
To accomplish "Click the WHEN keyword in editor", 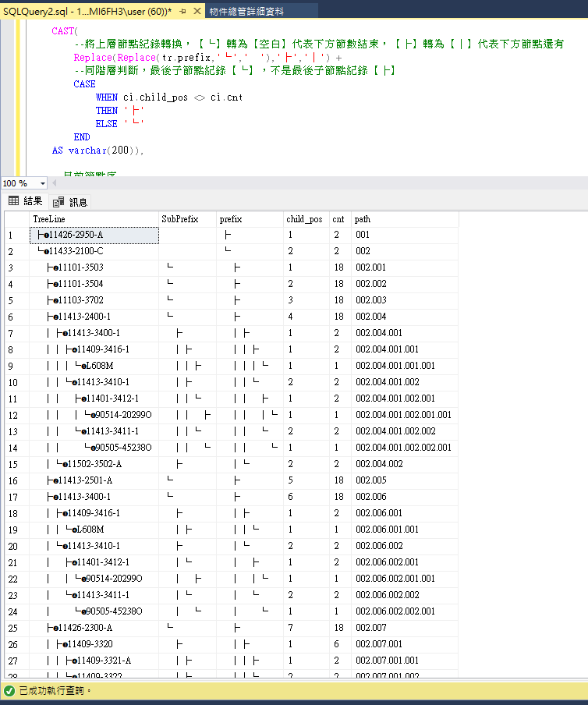I will click(107, 97).
